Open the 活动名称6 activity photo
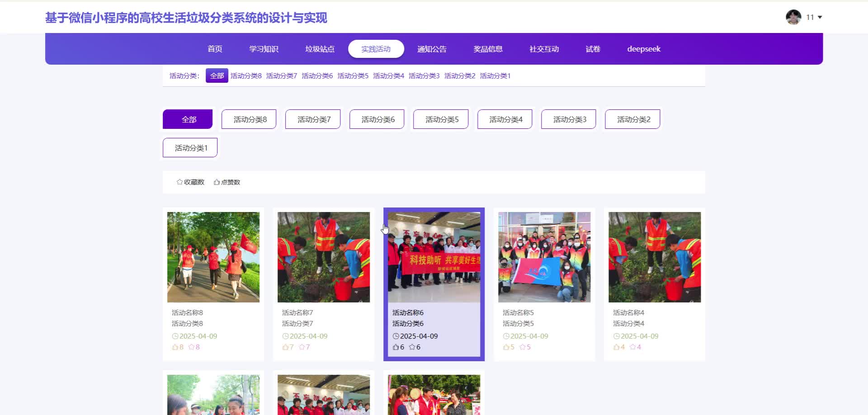This screenshot has height=415, width=868. (x=434, y=257)
